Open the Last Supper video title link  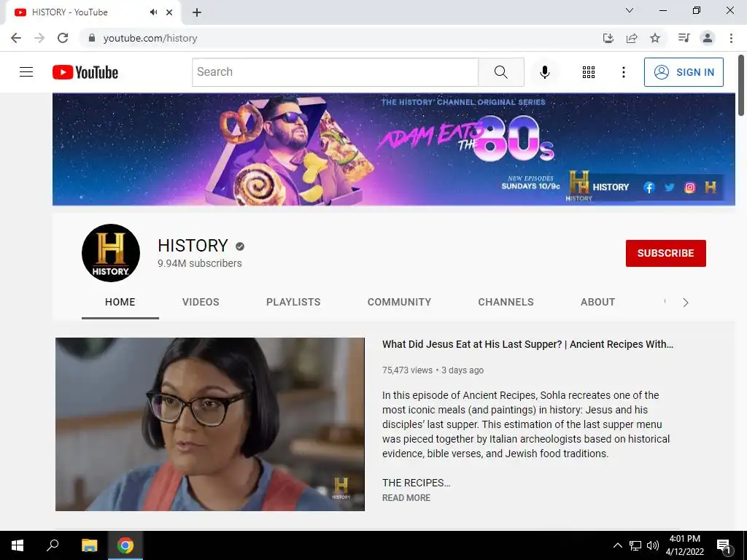pyautogui.click(x=527, y=344)
